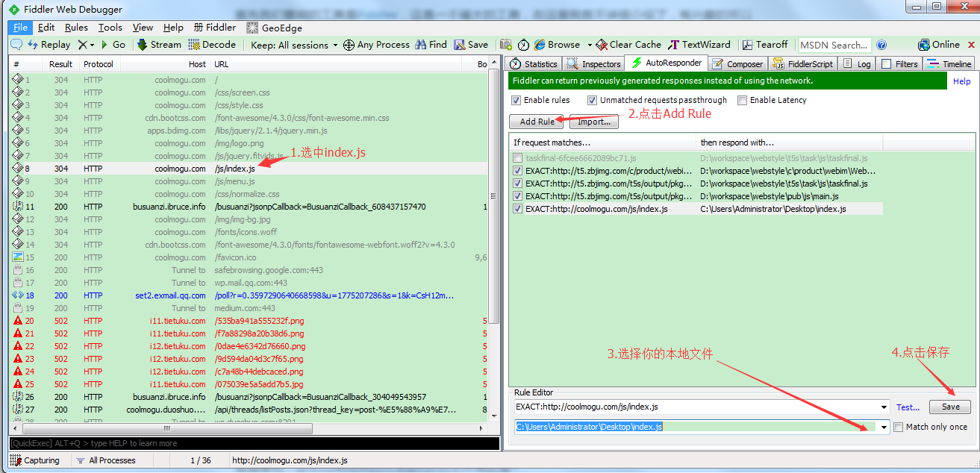Click the Go resume button
Viewport: 980px width, 473px height.
tap(113, 45)
